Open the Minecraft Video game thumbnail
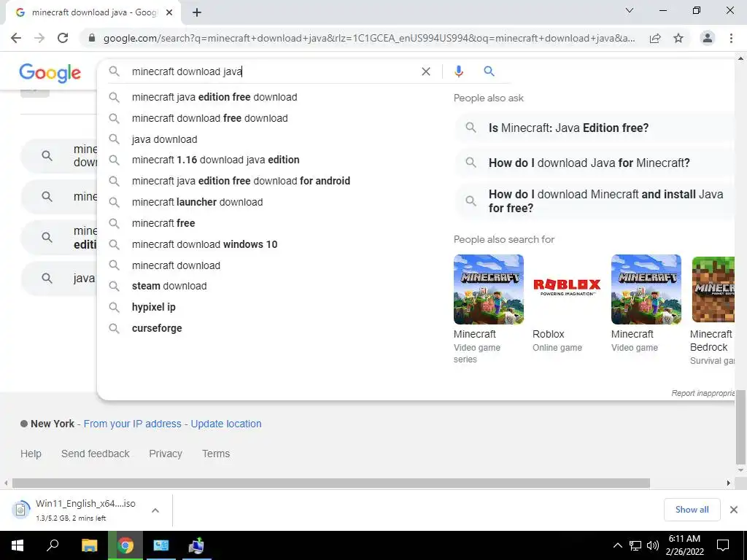This screenshot has height=560, width=747. tap(646, 289)
